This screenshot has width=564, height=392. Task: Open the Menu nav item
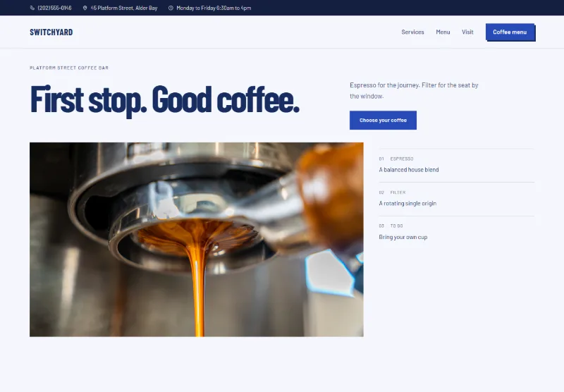[x=443, y=32]
